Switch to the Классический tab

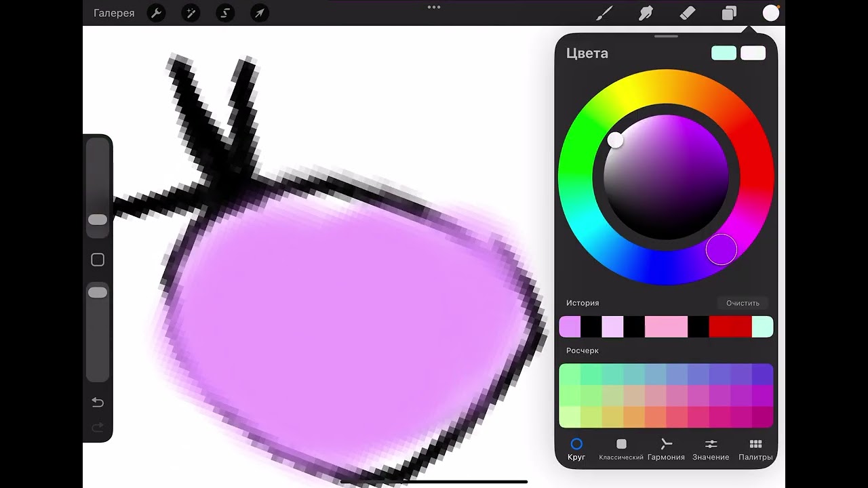coord(621,449)
